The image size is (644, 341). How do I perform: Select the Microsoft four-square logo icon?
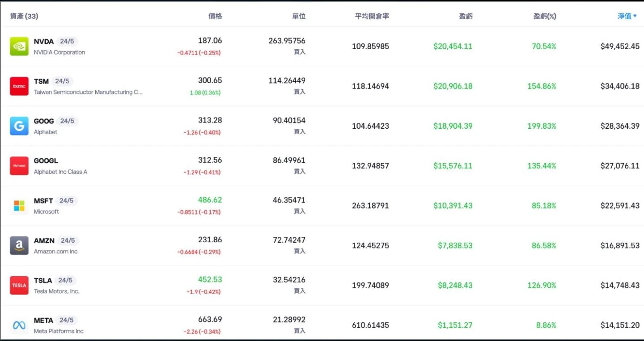tap(19, 206)
